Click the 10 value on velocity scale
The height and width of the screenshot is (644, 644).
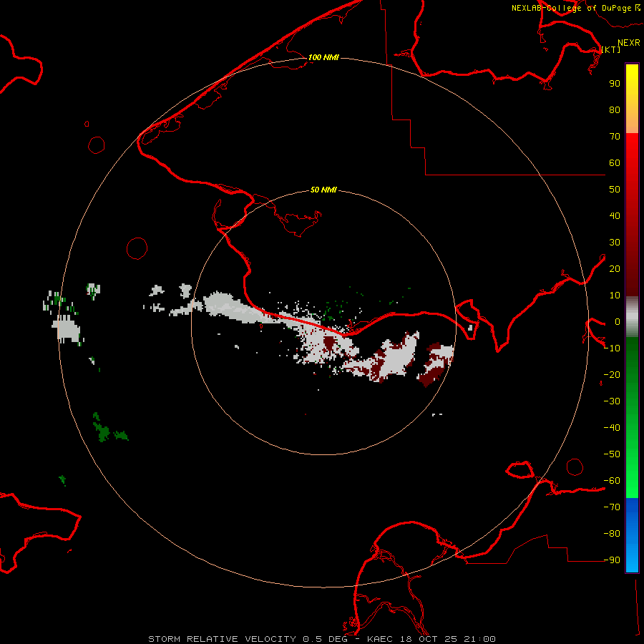pyautogui.click(x=615, y=296)
